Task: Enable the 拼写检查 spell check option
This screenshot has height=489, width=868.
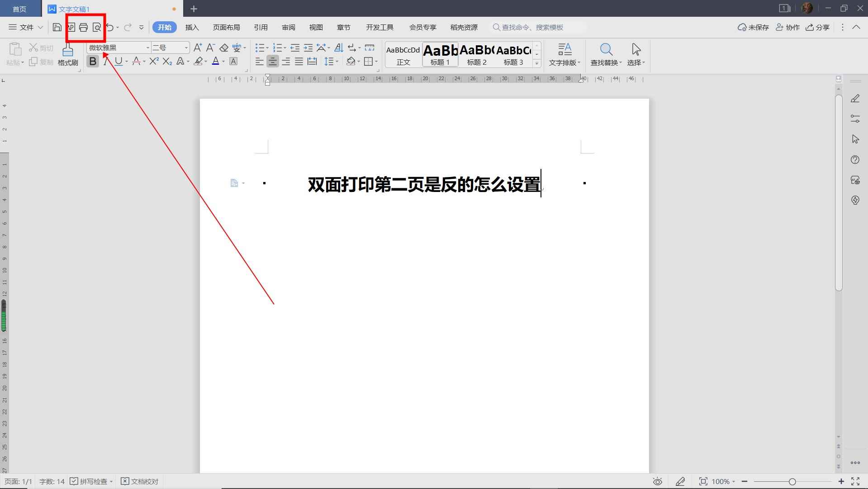Action: click(90, 481)
